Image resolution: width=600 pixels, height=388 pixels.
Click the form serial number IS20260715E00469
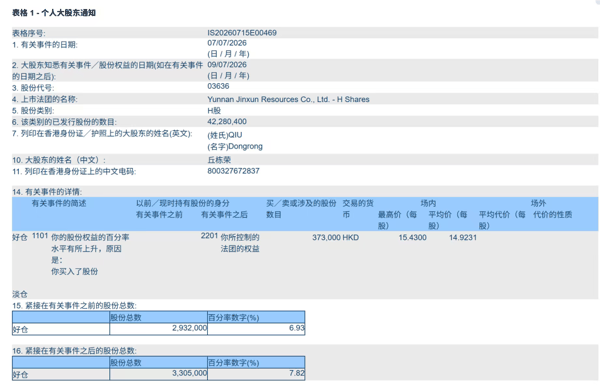point(242,33)
